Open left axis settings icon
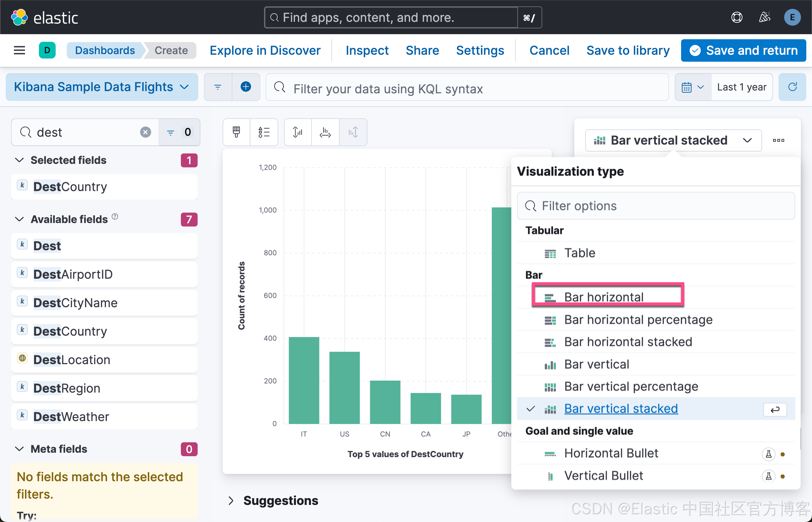 (298, 132)
